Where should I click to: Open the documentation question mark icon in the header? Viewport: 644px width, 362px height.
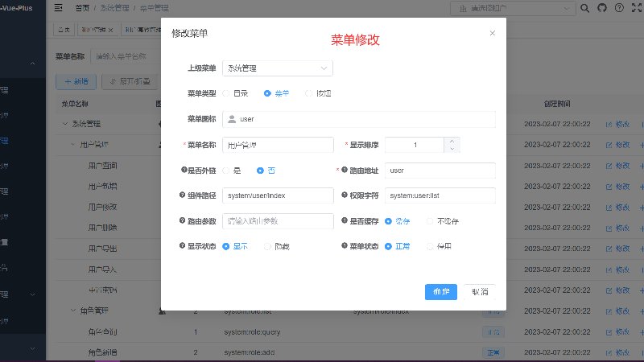click(x=619, y=8)
